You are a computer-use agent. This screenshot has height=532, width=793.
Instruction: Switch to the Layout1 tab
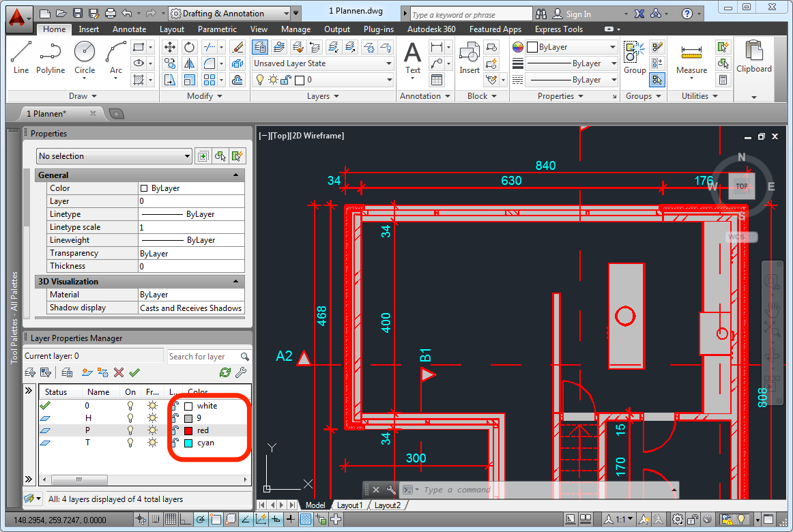(350, 505)
